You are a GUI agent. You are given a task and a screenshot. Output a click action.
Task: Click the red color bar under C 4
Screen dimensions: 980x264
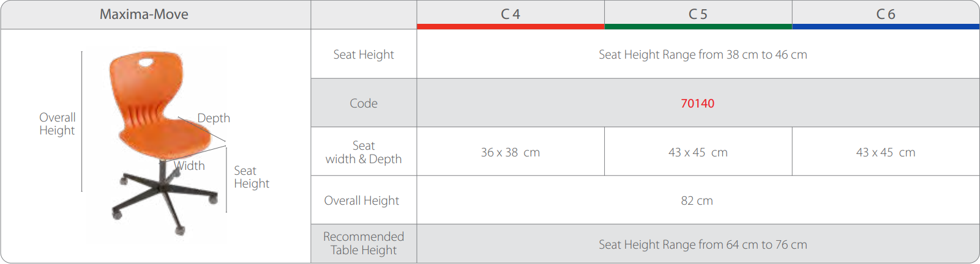tap(511, 27)
